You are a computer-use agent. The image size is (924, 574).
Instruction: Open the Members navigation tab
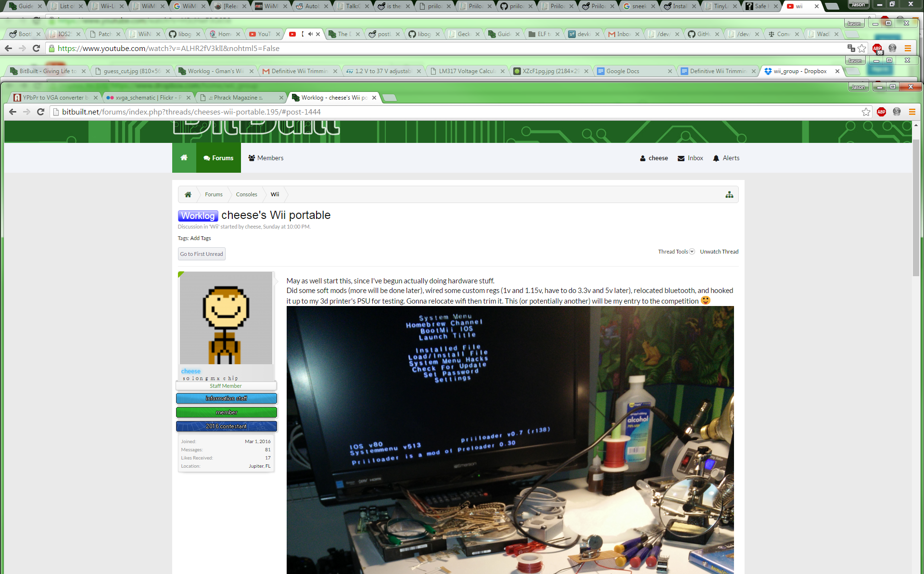click(266, 158)
